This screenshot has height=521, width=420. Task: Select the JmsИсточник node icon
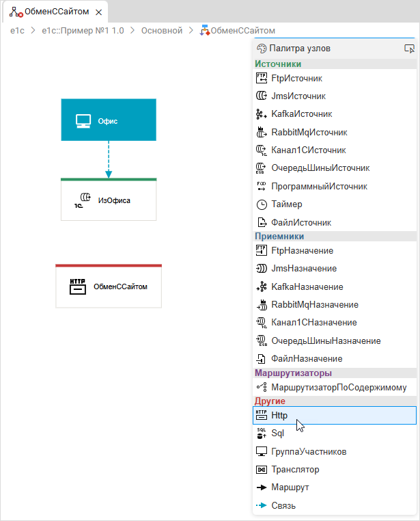262,96
